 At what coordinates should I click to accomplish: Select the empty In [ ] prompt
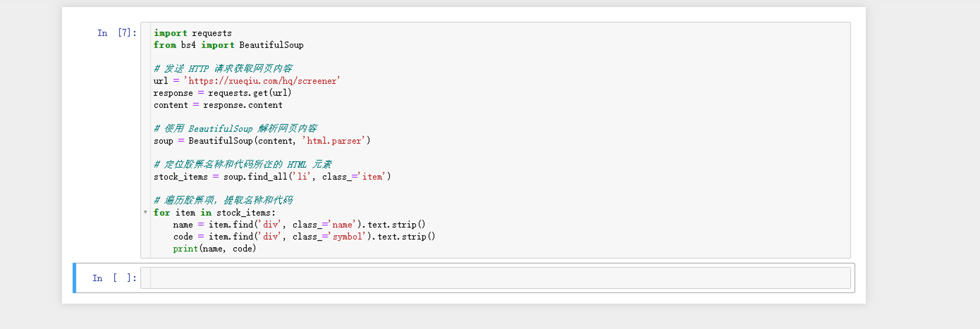coord(114,278)
